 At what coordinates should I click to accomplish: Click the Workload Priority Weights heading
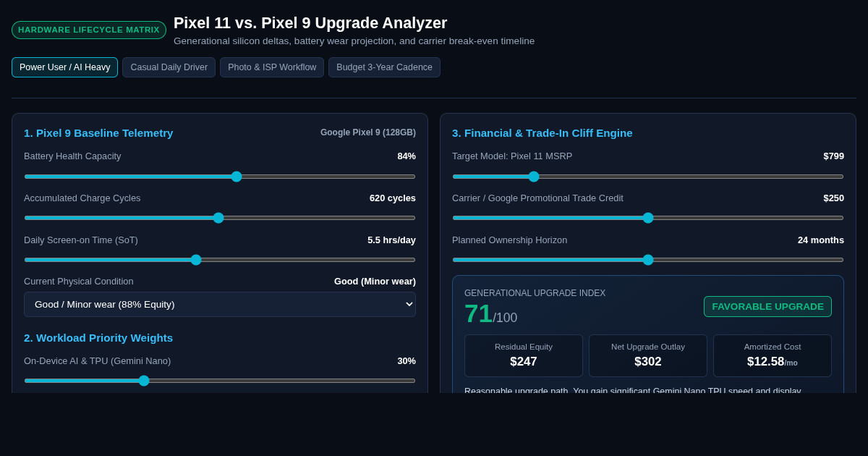pyautogui.click(x=98, y=338)
